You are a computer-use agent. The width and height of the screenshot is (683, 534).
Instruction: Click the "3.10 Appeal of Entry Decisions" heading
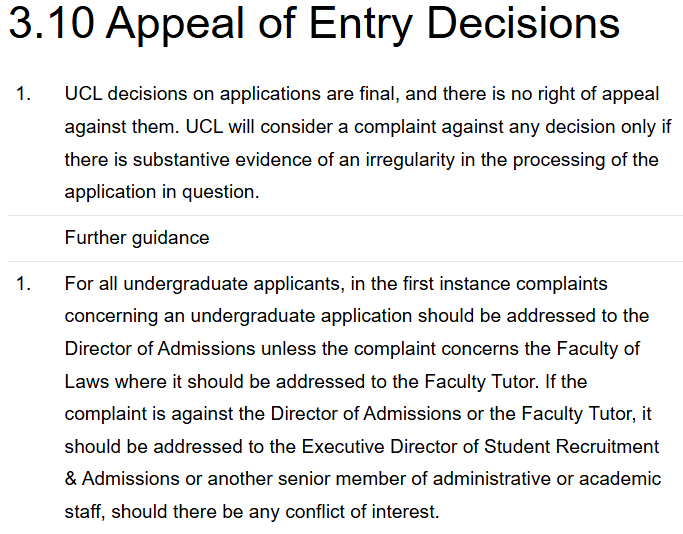click(x=314, y=26)
